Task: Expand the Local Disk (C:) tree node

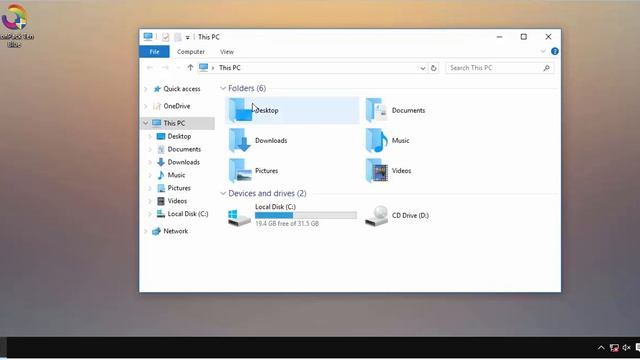Action: click(150, 214)
